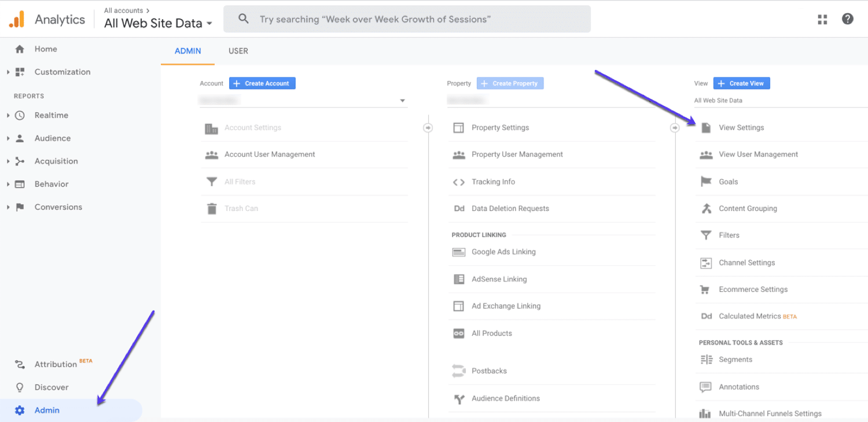Click the Audience person icon

pyautogui.click(x=20, y=138)
